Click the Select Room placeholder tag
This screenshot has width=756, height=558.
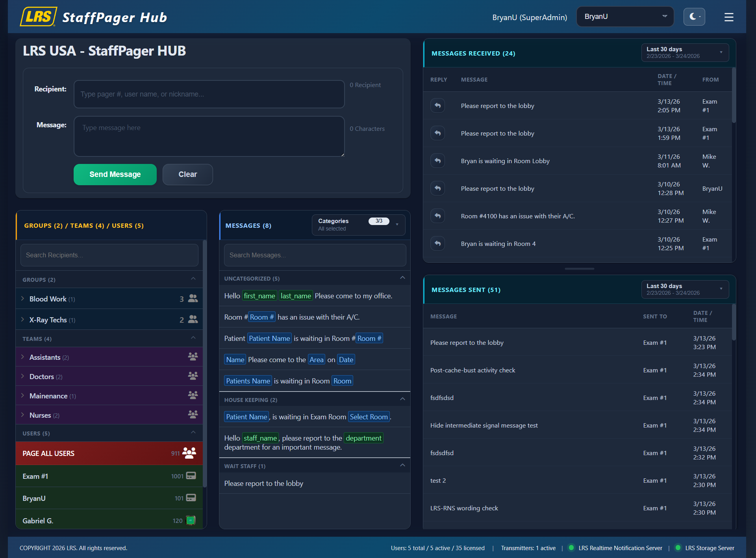coord(369,417)
